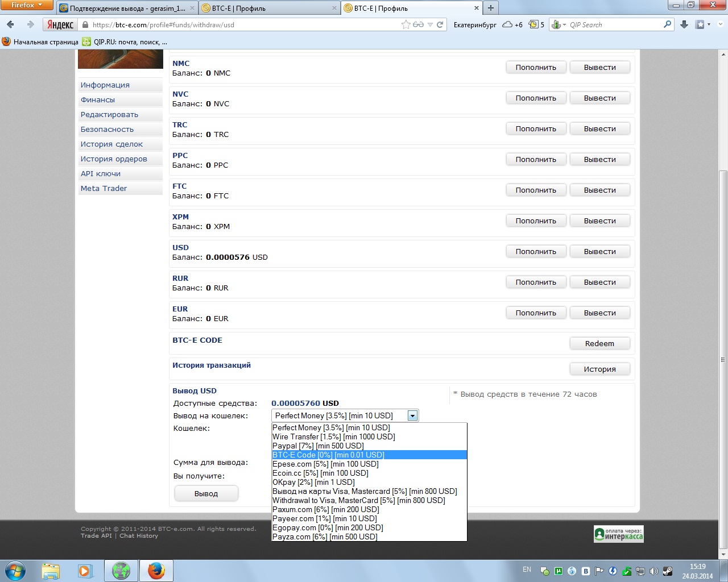Open the address bar history dropdown arrow
The height and width of the screenshot is (582, 728).
pos(430,24)
